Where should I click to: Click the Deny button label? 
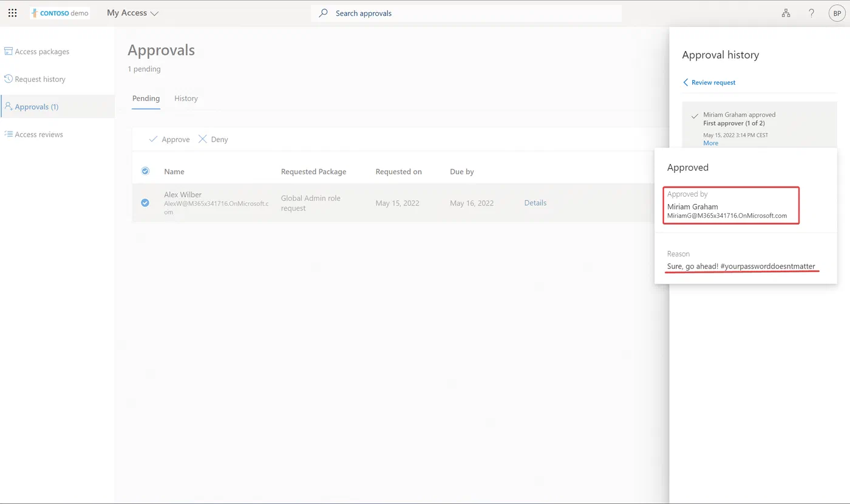click(219, 140)
